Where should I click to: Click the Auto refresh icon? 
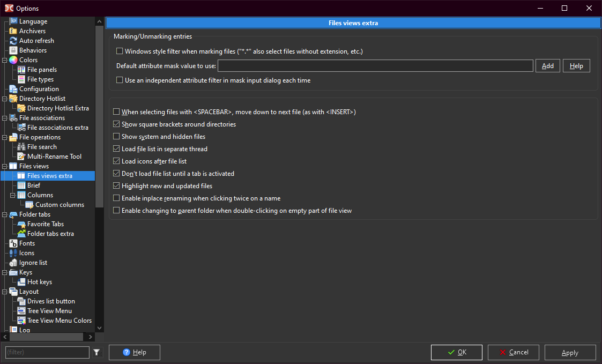(13, 41)
